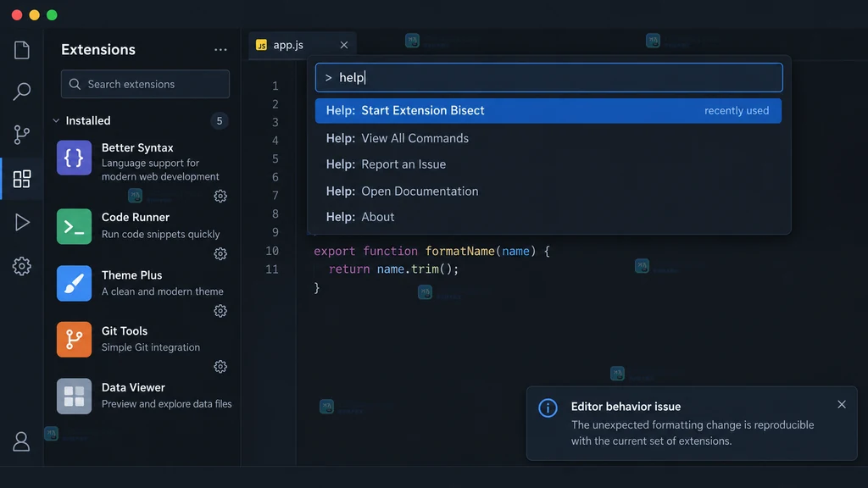This screenshot has width=868, height=488.
Task: Click the Editor behavior issue notification title
Action: [x=626, y=407]
